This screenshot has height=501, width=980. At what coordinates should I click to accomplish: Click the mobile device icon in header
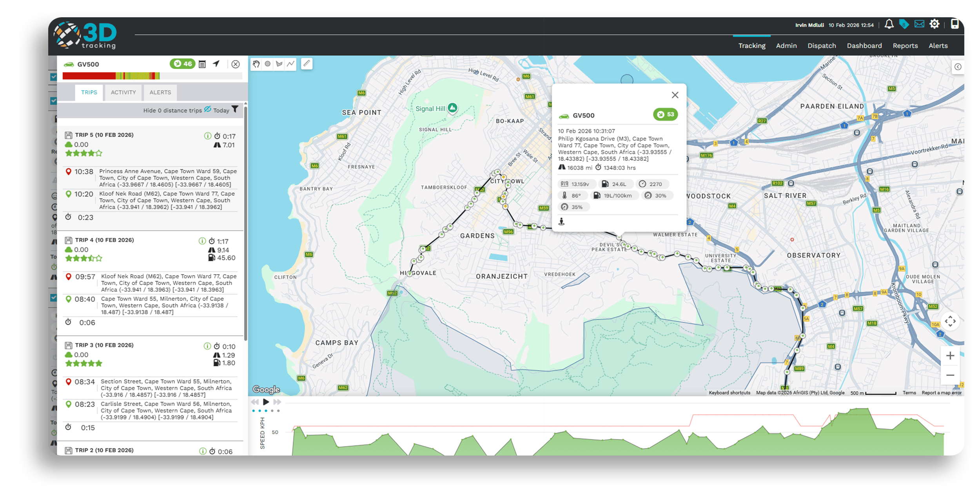pyautogui.click(x=955, y=24)
